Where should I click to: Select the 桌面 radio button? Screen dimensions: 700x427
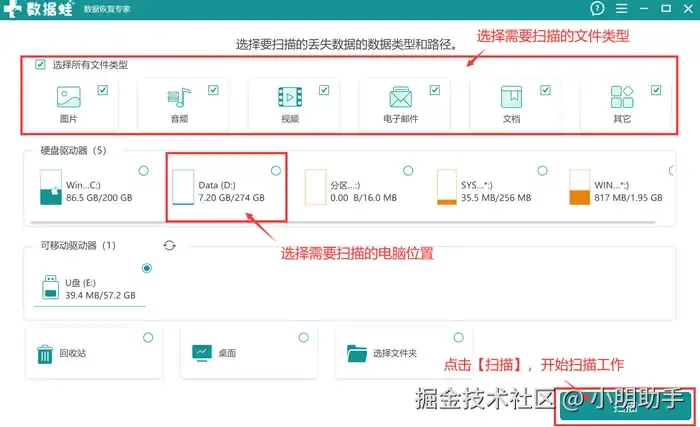304,337
